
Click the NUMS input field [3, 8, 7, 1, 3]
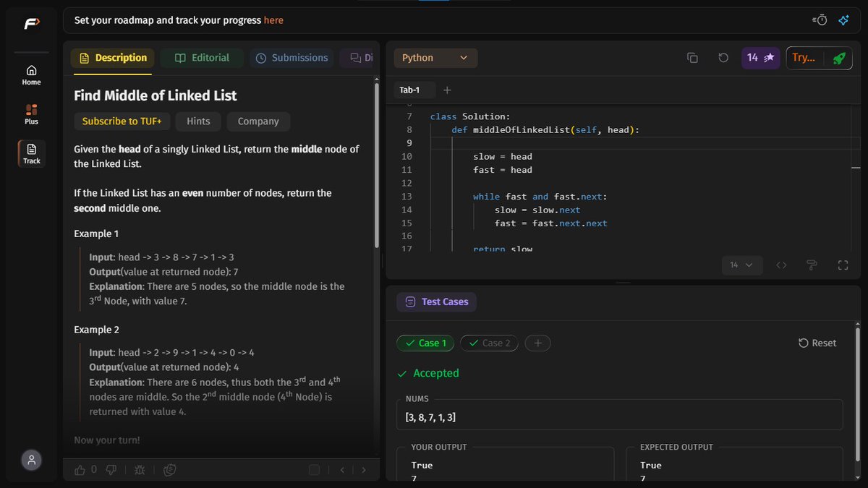(619, 414)
